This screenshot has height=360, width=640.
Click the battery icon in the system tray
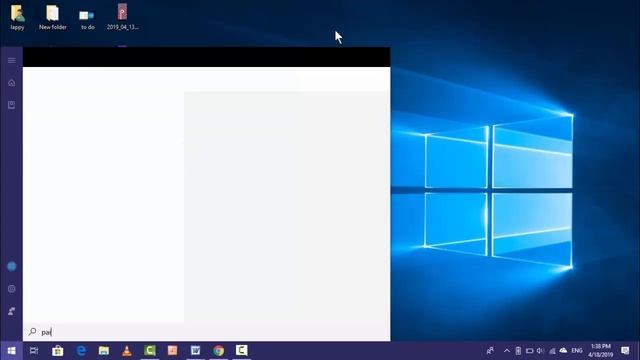(518, 351)
